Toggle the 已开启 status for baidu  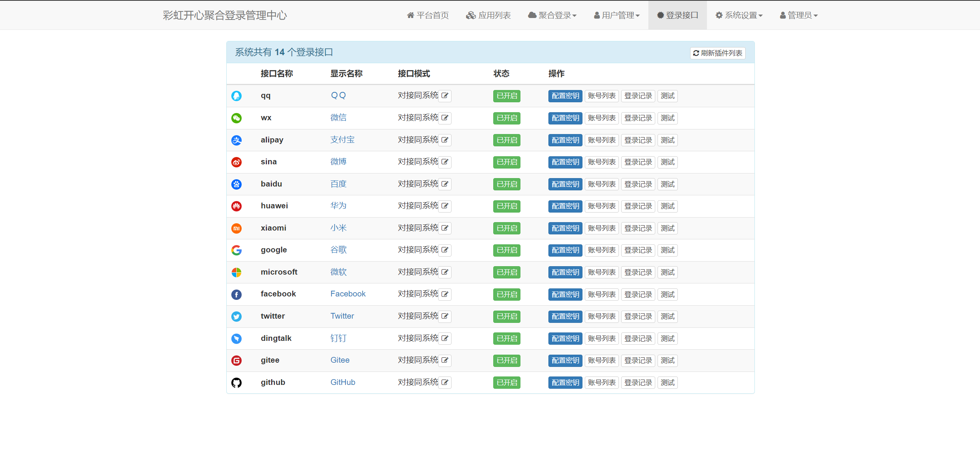(x=506, y=184)
